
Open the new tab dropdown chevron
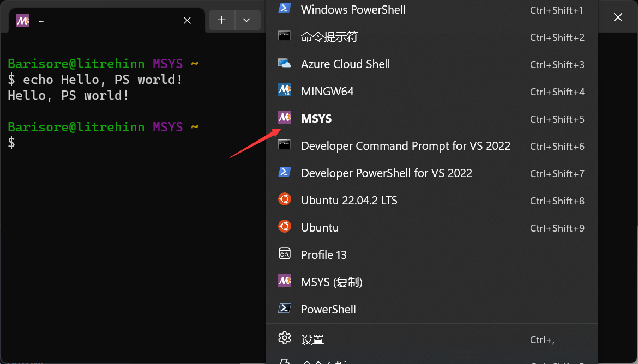click(x=247, y=20)
